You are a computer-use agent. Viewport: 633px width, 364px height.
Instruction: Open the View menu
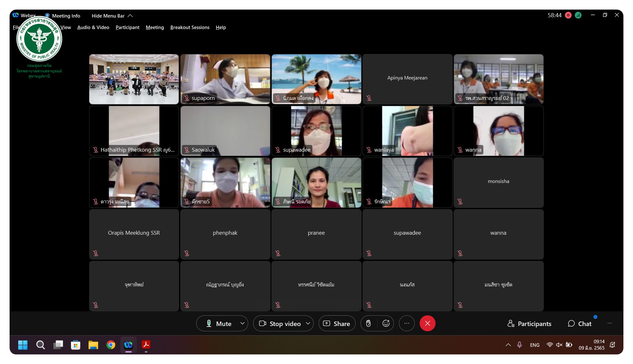click(x=66, y=27)
